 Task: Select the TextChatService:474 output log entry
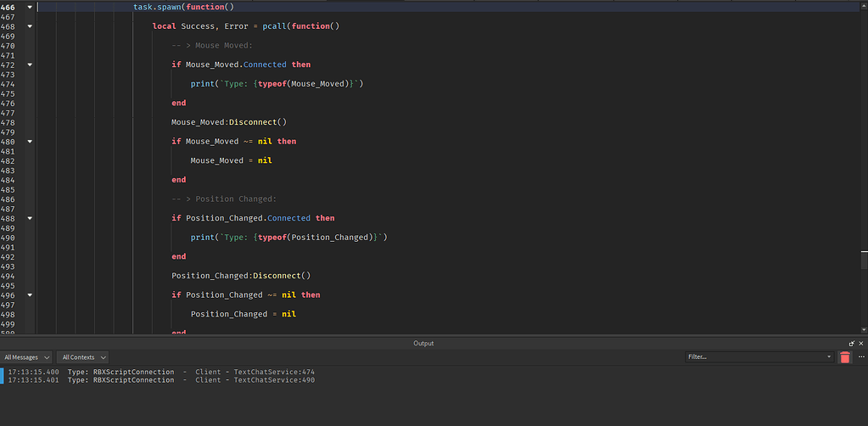coord(161,371)
